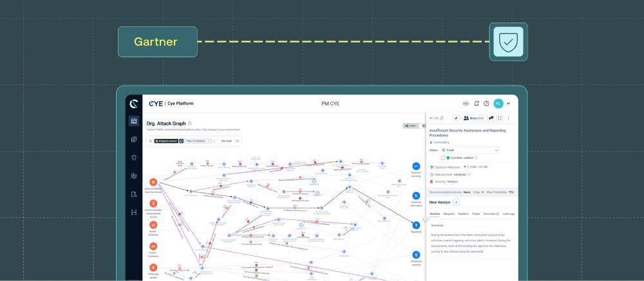Click info icon next to Maturity level
644x281 pixels.
[469, 174]
